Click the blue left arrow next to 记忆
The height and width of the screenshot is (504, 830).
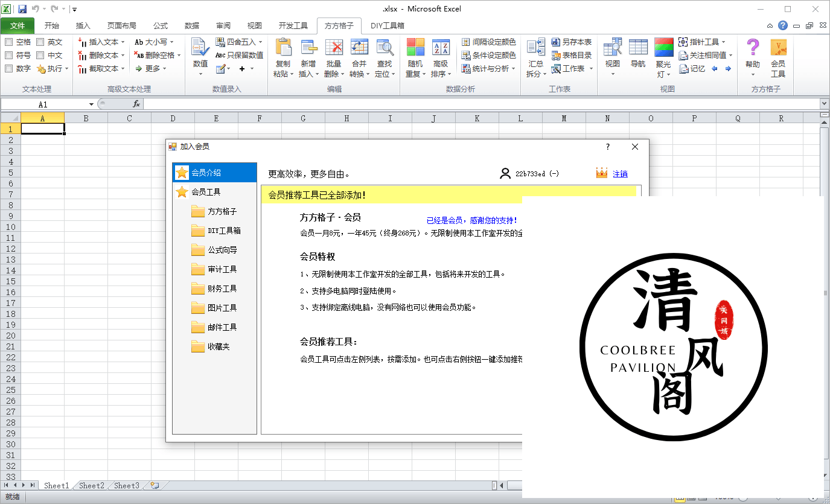coord(715,69)
